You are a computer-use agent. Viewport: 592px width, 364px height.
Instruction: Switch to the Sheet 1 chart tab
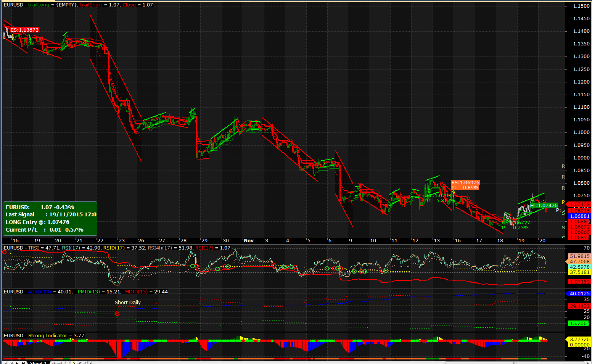click(x=38, y=362)
